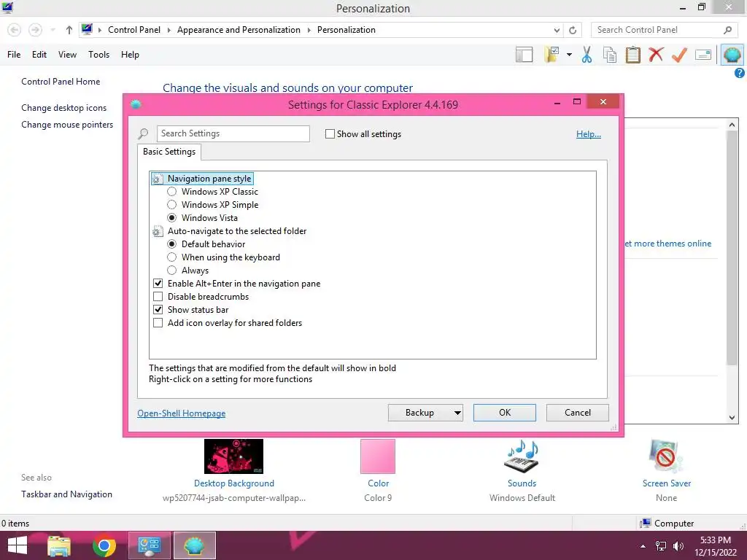Open the Backup dropdown button
The image size is (747, 560).
click(x=425, y=413)
